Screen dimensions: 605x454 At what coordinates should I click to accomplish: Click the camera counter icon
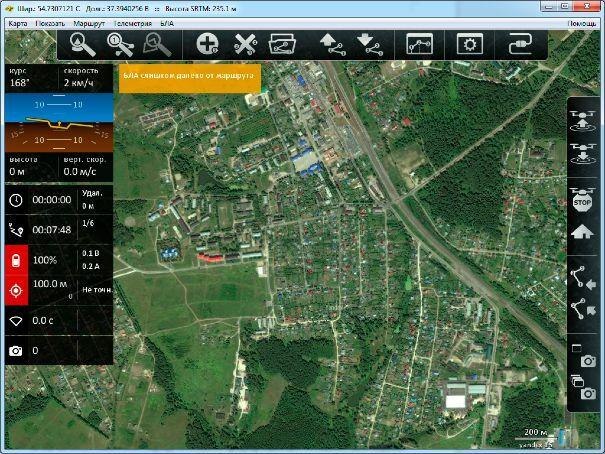pos(16,351)
